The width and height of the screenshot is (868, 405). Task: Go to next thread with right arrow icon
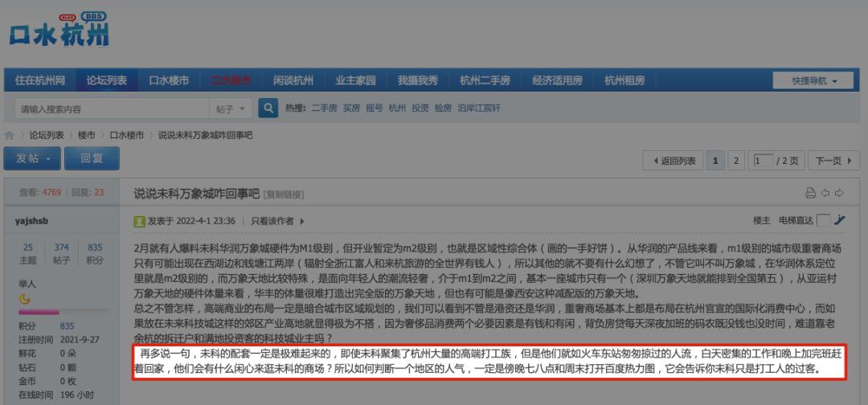coord(839,193)
